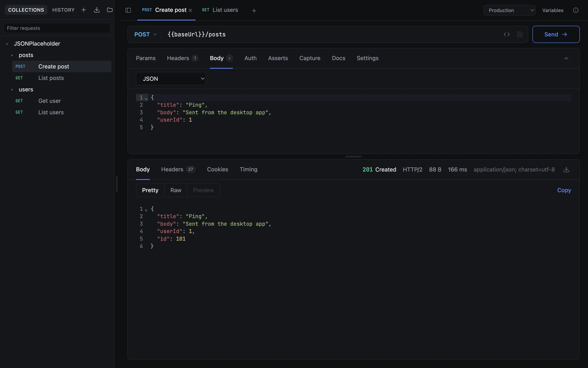Switch response view to Raw
Screen dimensions: 588x368
pos(176,190)
